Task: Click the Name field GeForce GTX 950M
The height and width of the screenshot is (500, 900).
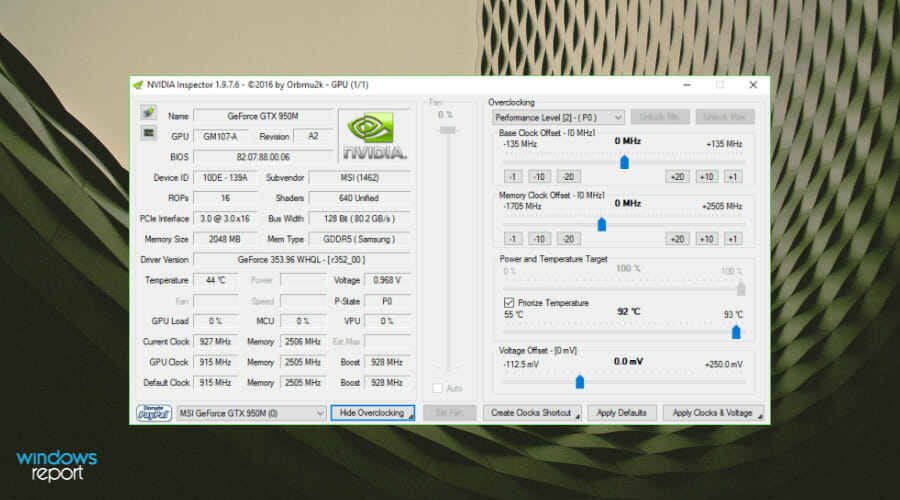Action: point(263,116)
